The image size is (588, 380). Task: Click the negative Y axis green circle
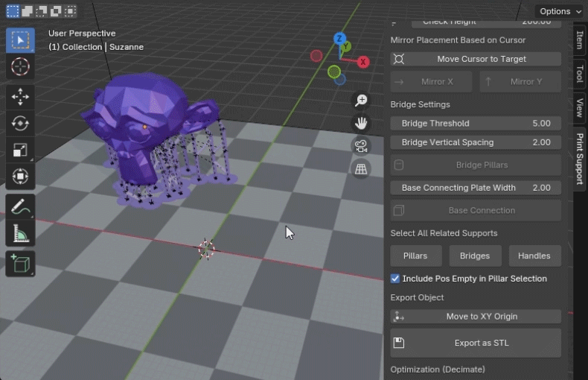tap(333, 72)
